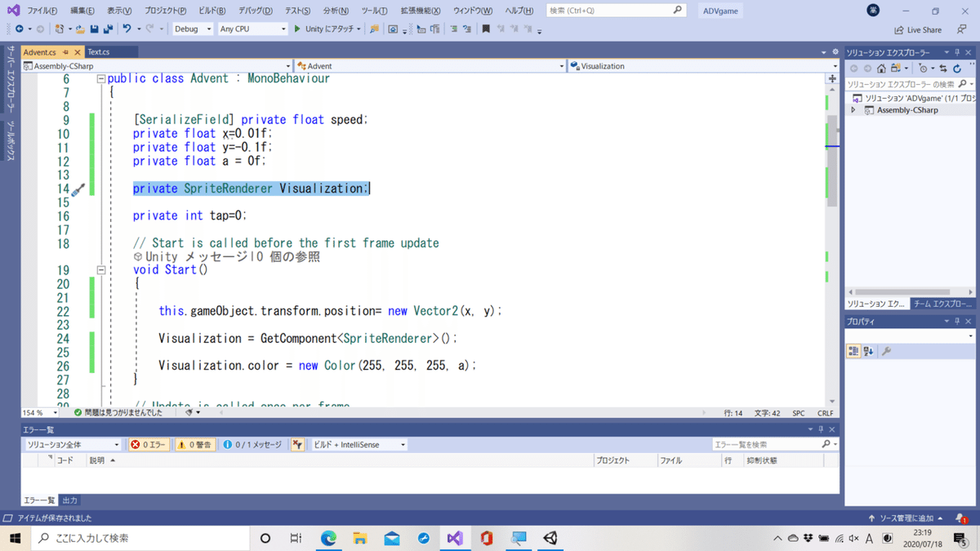
Task: Switch to the 出力 output tab
Action: point(70,500)
